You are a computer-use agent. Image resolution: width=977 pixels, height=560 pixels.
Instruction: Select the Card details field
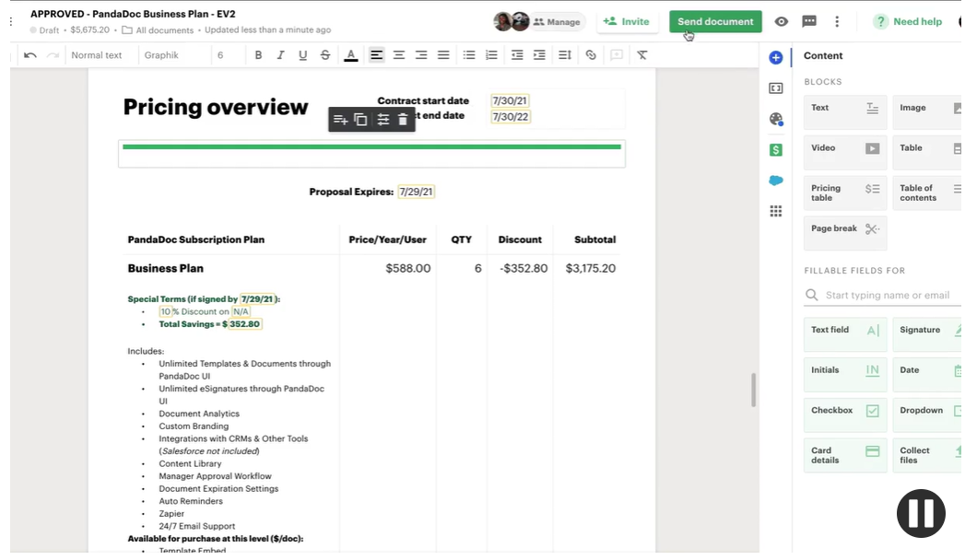coord(845,455)
